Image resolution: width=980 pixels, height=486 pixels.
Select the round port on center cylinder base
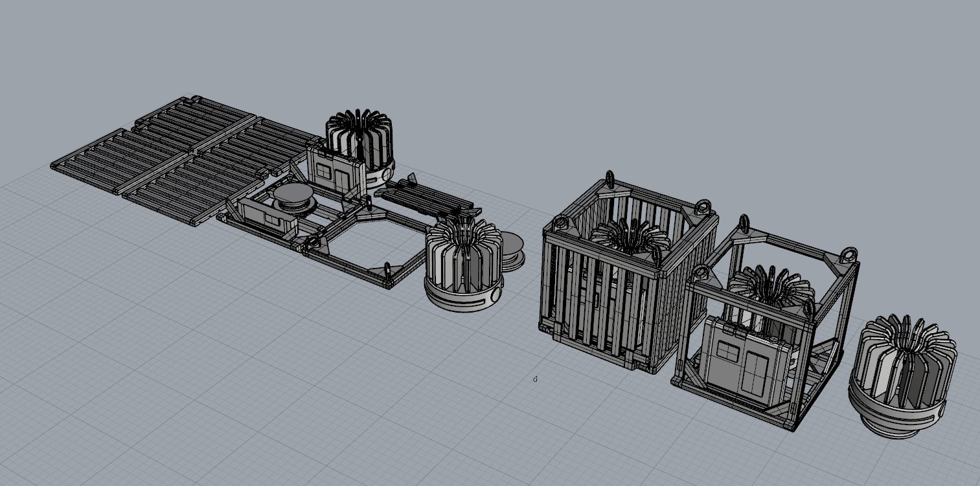pyautogui.click(x=496, y=293)
